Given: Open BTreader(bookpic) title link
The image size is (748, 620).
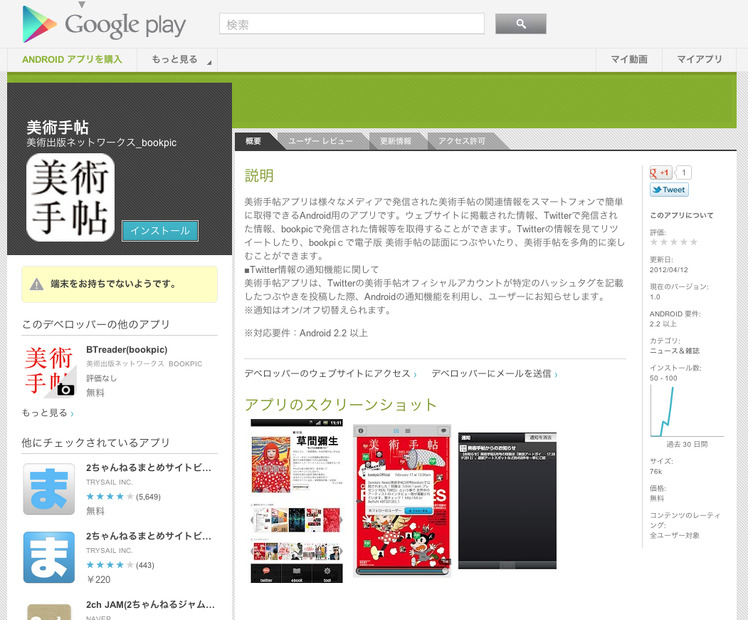Looking at the screenshot, I should click(x=127, y=350).
